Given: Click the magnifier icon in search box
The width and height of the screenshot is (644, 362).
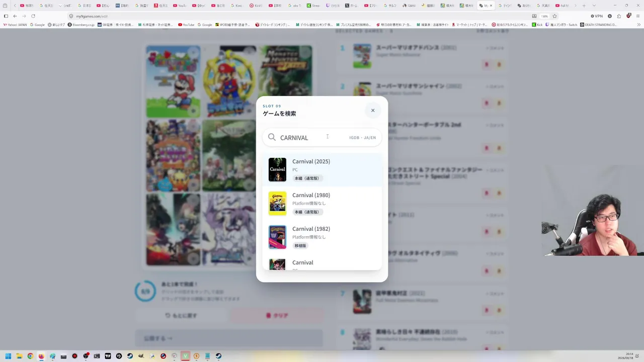Looking at the screenshot, I should [x=272, y=137].
